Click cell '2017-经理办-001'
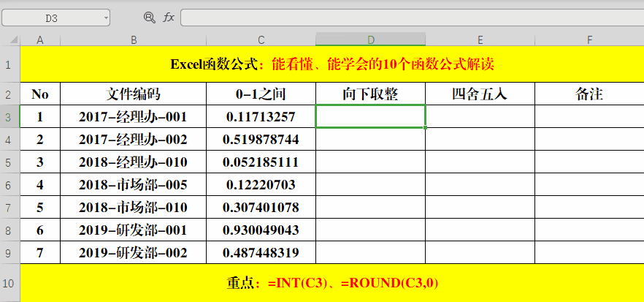 coord(134,117)
